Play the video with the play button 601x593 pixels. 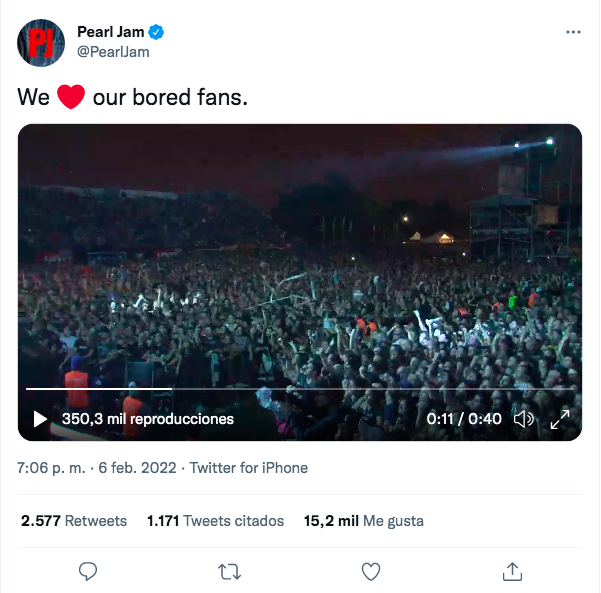click(x=40, y=419)
